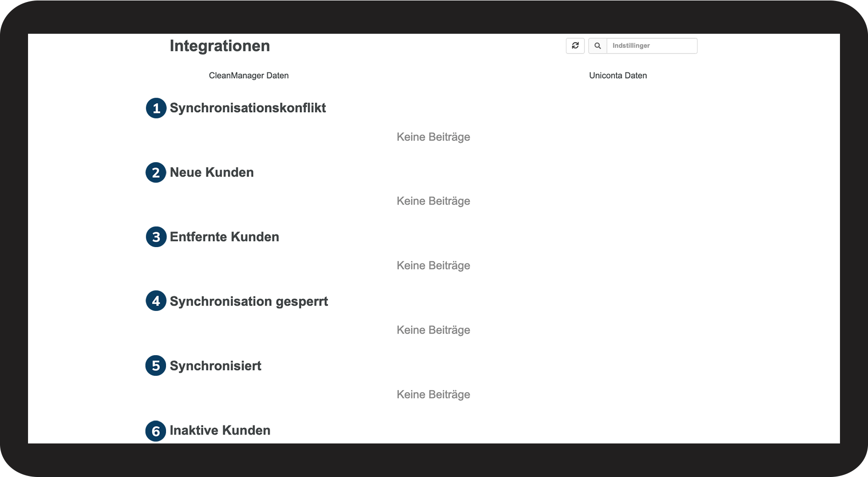This screenshot has width=868, height=477.
Task: Click the number 3 badge icon
Action: [156, 237]
